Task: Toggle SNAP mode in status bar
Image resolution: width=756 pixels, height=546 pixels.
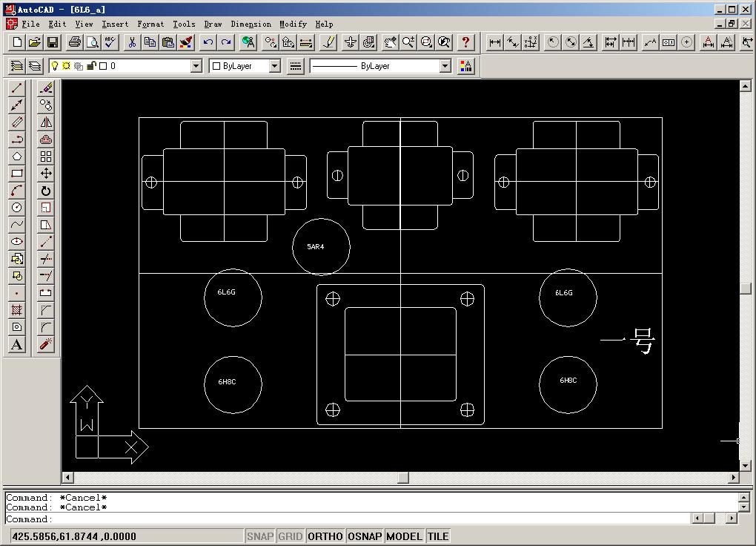Action: pyautogui.click(x=260, y=536)
